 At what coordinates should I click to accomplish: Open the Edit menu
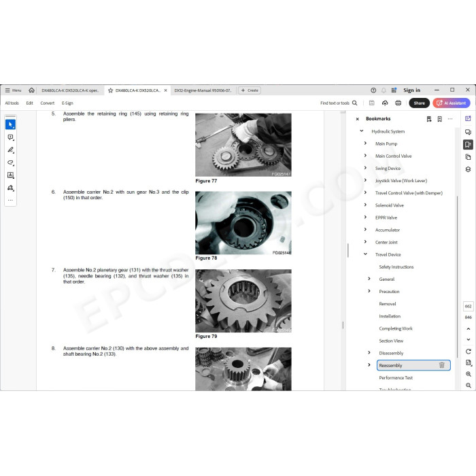tap(29, 103)
